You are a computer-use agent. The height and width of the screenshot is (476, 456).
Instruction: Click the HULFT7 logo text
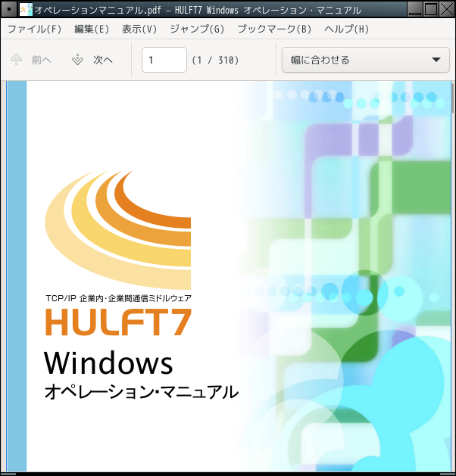pos(118,322)
